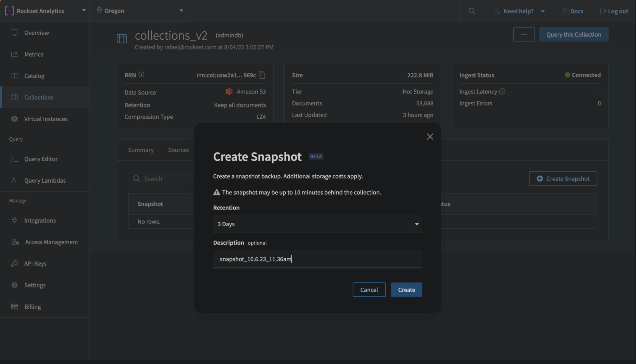Select Collections in the sidebar
This screenshot has width=636, height=364.
click(x=45, y=97)
